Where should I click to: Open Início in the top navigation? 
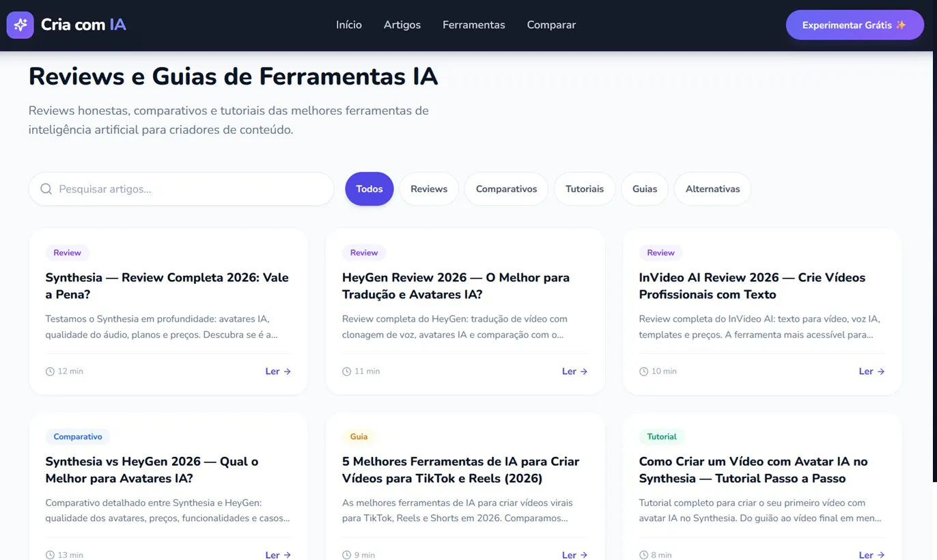click(x=349, y=25)
